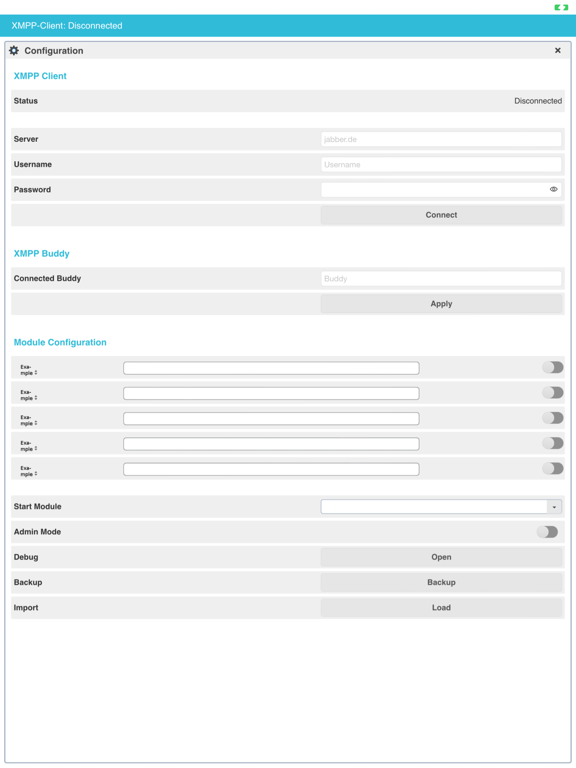Click the fourth module row's text field
The image size is (576, 768).
click(271, 444)
